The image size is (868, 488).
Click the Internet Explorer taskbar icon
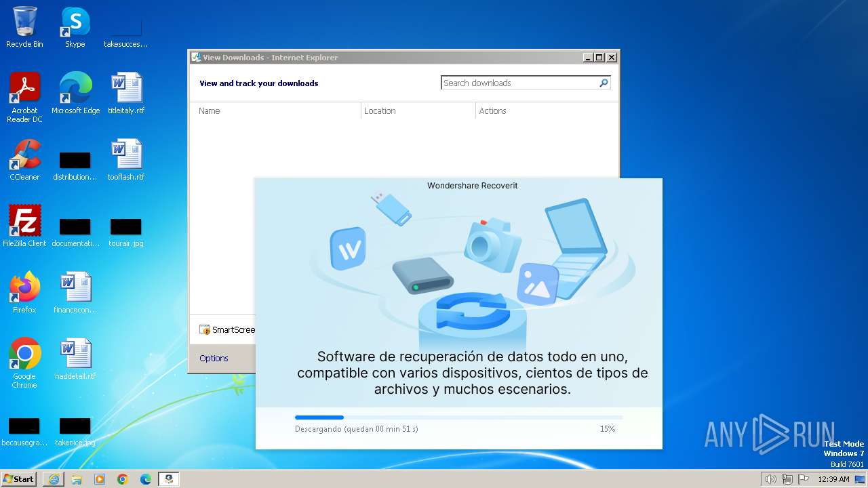54,479
